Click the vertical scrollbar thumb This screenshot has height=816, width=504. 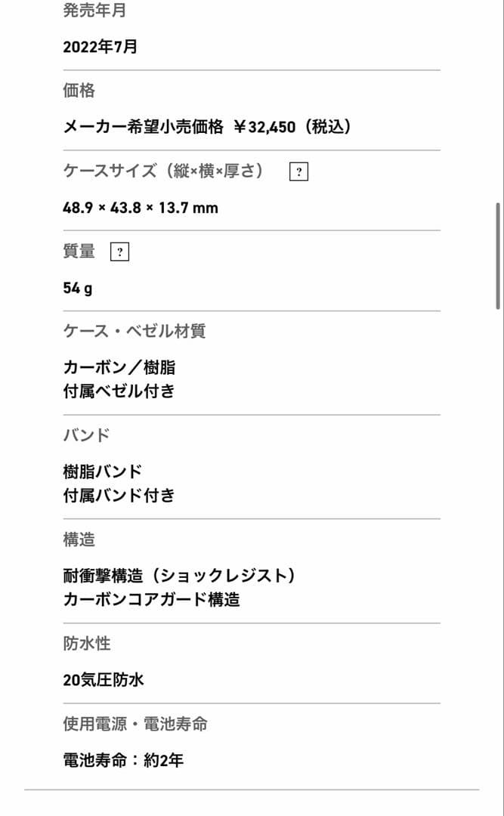pyautogui.click(x=498, y=256)
